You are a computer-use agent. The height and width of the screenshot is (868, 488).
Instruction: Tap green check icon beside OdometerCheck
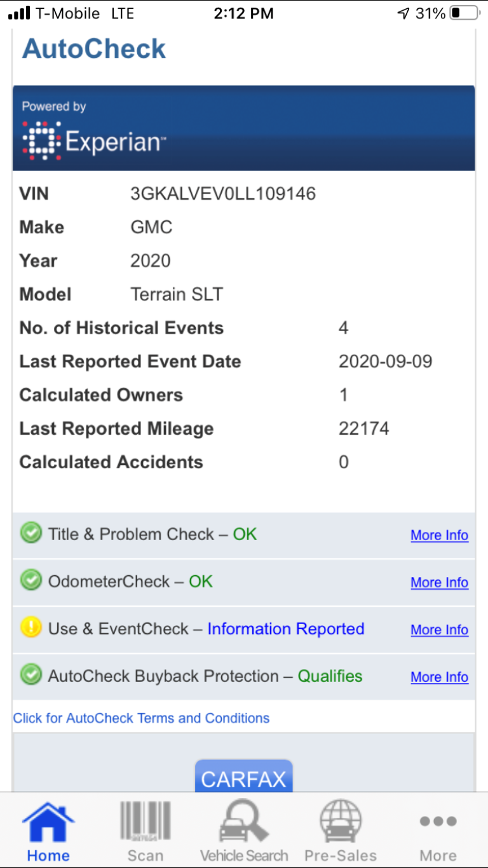click(30, 581)
